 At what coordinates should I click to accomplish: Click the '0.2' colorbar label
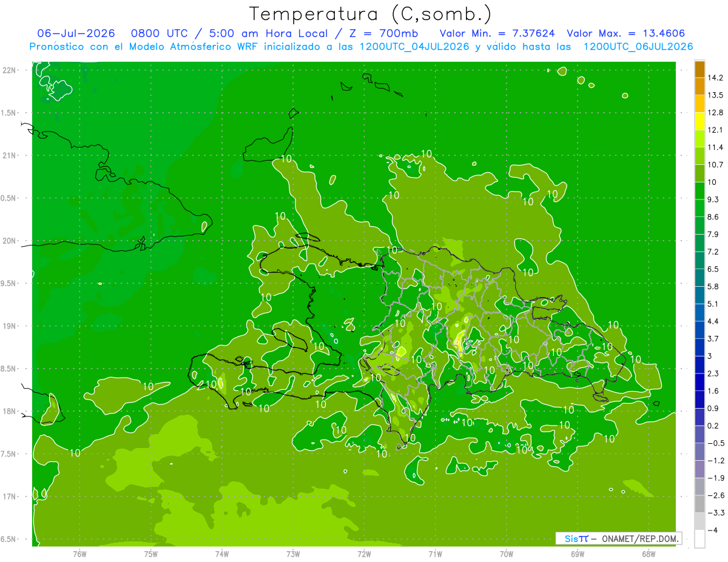(x=713, y=426)
